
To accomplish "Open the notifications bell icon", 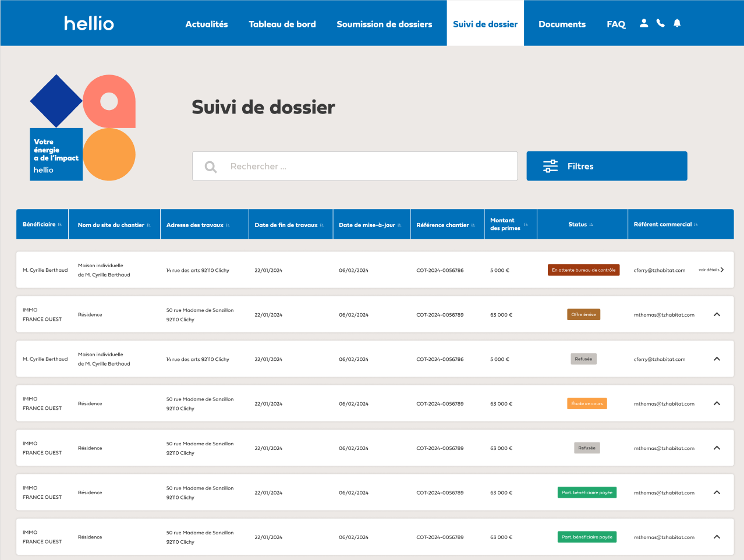I will [677, 23].
